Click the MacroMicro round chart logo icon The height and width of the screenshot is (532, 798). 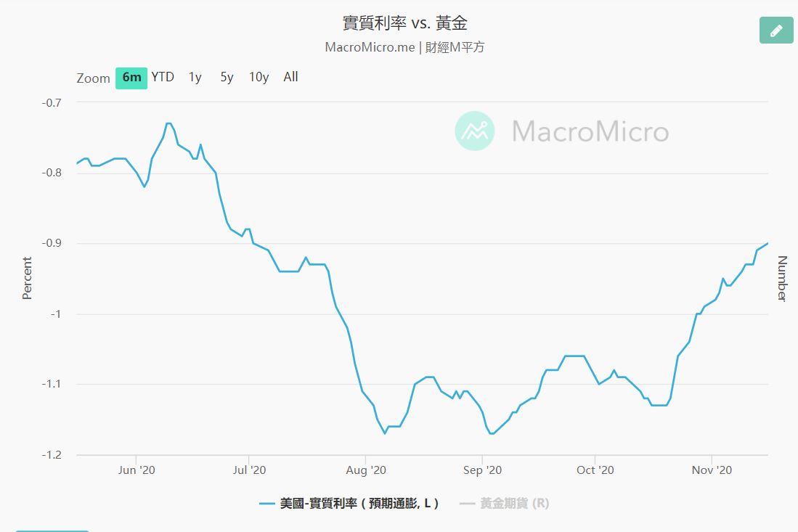pyautogui.click(x=474, y=131)
